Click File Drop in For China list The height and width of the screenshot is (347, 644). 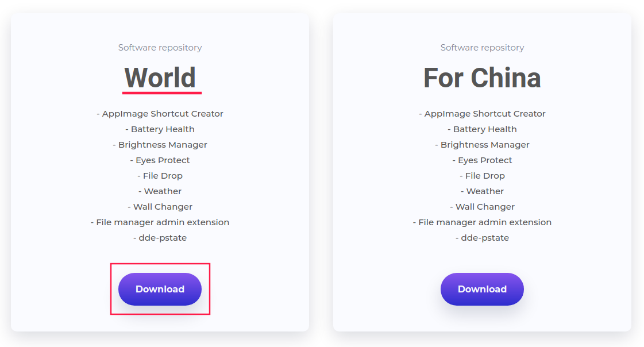click(482, 176)
